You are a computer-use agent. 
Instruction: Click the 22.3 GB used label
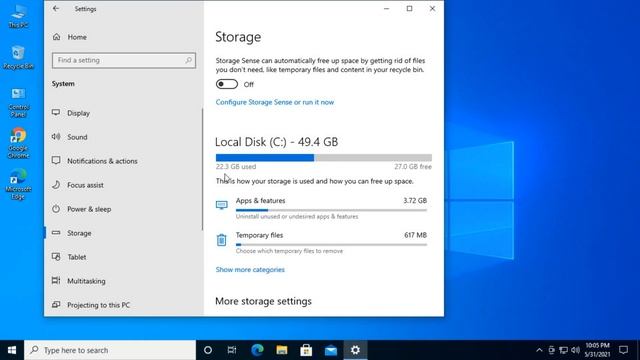coord(236,167)
